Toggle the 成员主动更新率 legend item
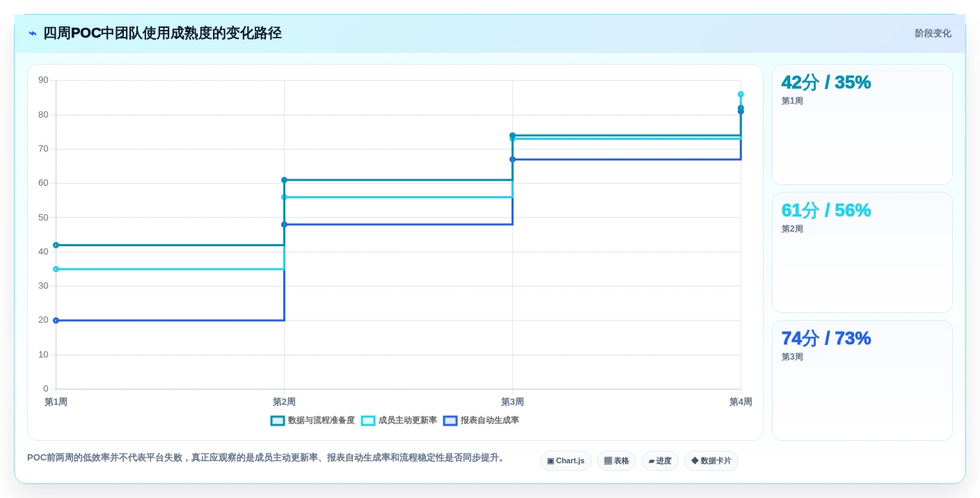 pos(399,421)
